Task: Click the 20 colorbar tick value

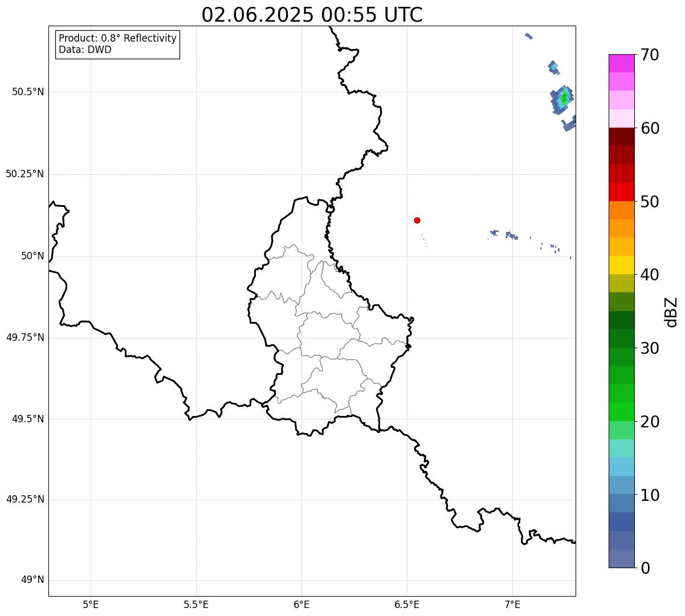Action: [x=650, y=422]
